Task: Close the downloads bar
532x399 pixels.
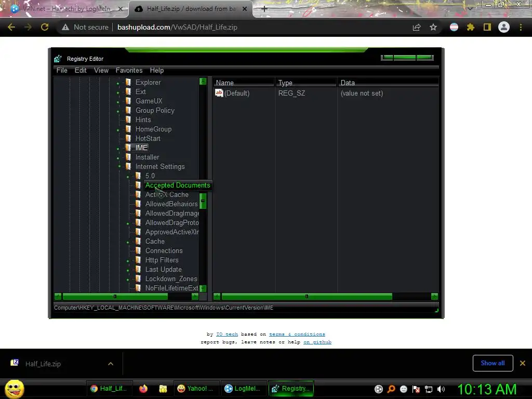Action: pos(523,363)
